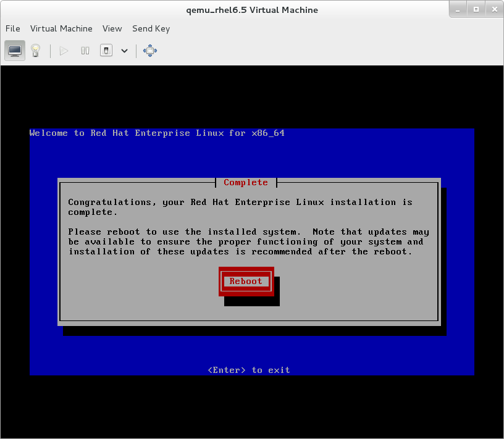Show virtual hardware details lightbulb icon
This screenshot has height=439, width=504.
pyautogui.click(x=35, y=51)
